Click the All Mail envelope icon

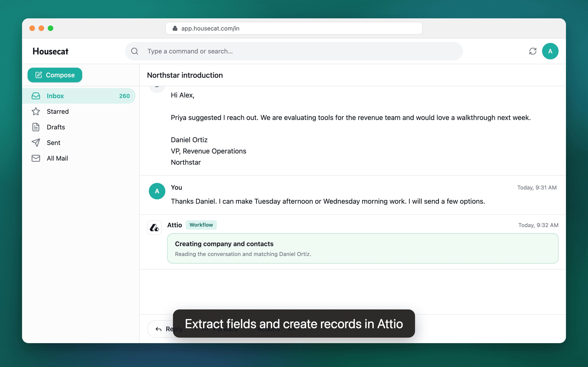[x=36, y=158]
